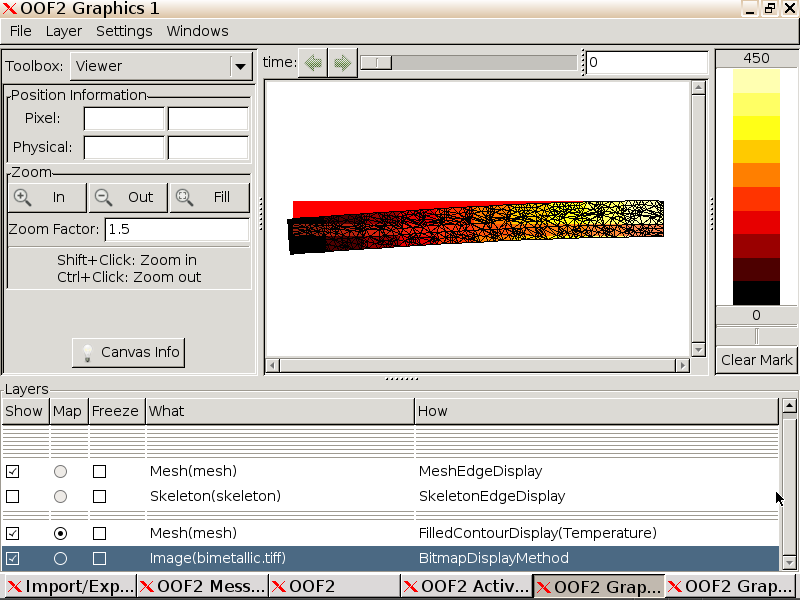This screenshot has width=800, height=600.
Task: Select the Map radio for the MeshEdgeDisplay layer
Action: tap(60, 471)
